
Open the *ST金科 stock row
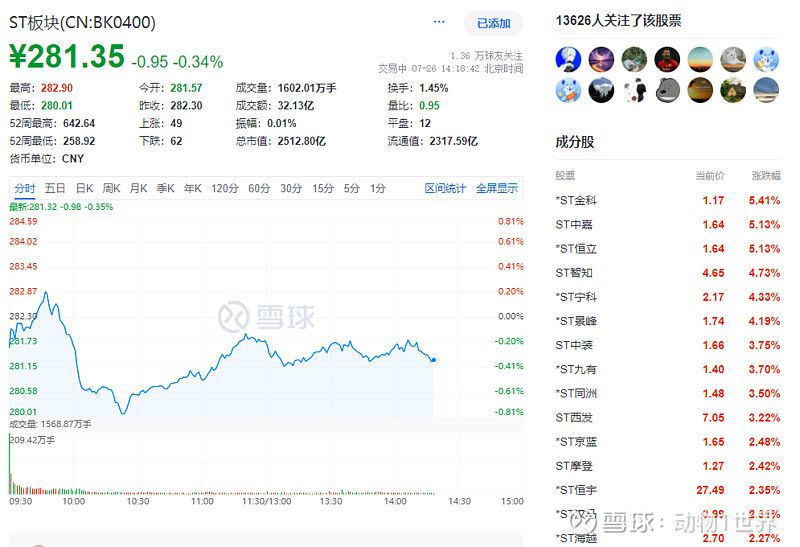[668, 201]
